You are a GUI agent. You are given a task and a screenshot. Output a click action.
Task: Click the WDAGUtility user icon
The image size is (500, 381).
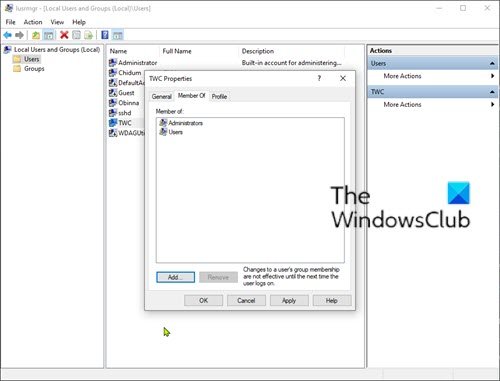pos(113,133)
